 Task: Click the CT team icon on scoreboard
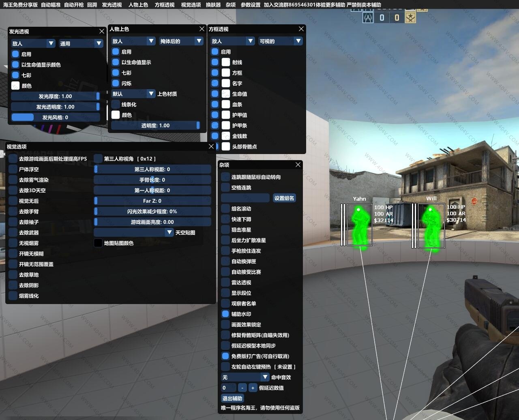coord(368,17)
